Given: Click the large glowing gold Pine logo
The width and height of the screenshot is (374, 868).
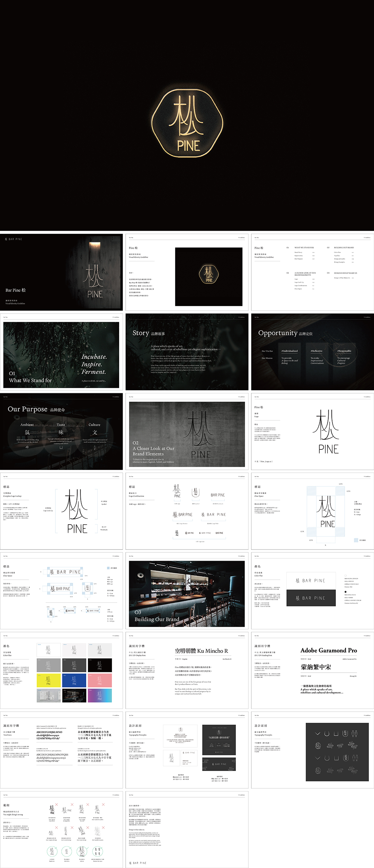Looking at the screenshot, I should (188, 122).
